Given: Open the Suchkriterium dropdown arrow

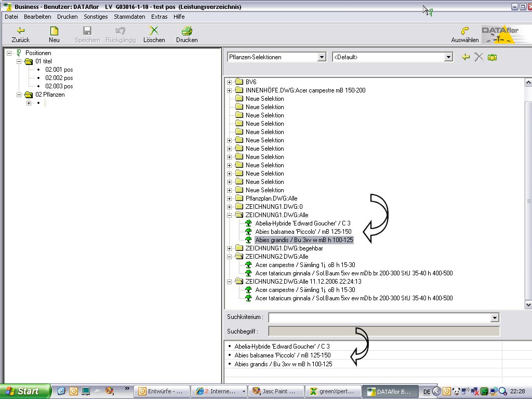Looking at the screenshot, I should 495,317.
